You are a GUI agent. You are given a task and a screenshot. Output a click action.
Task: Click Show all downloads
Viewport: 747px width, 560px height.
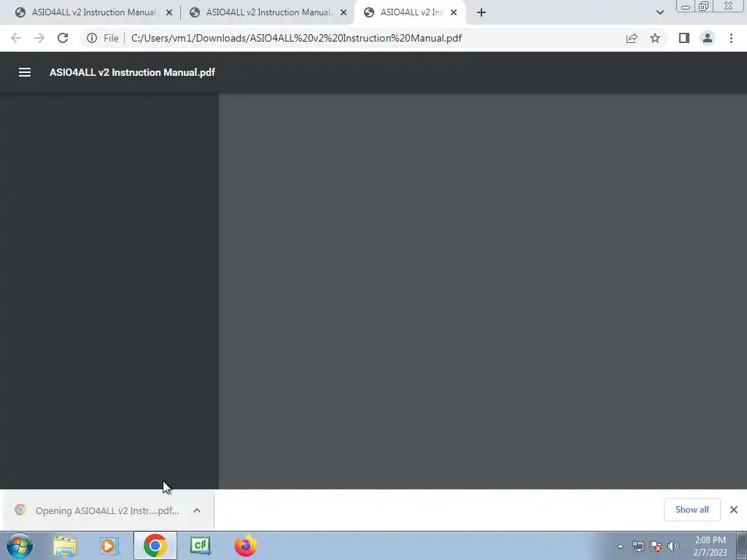692,510
